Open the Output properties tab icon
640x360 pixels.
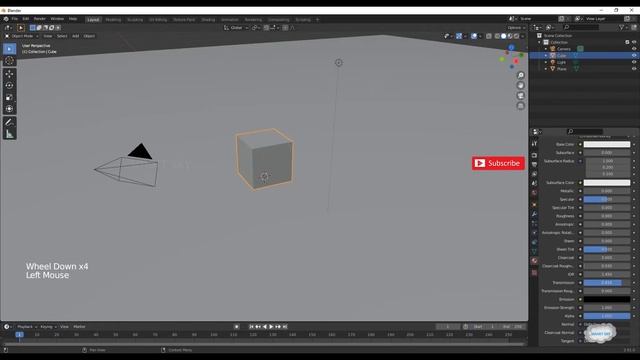pos(534,164)
